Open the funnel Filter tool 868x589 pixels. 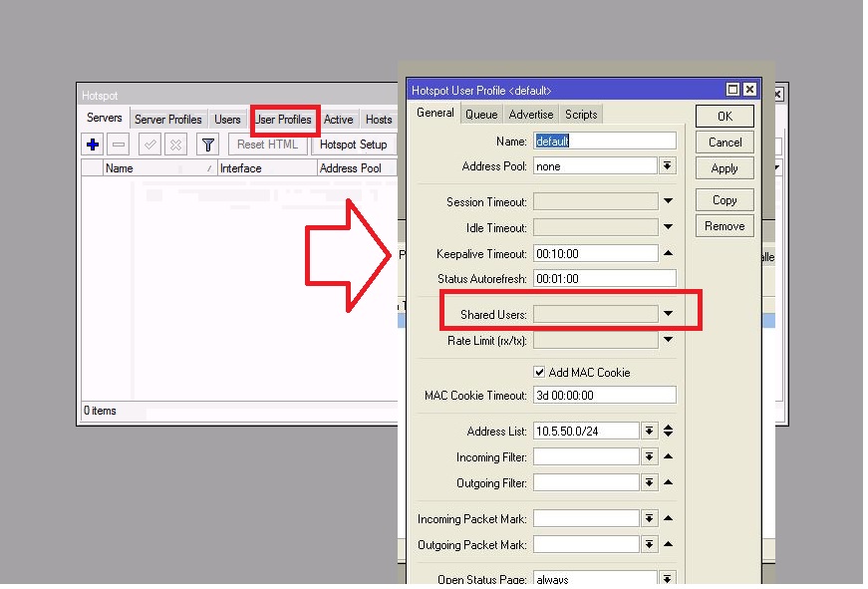coord(206,145)
